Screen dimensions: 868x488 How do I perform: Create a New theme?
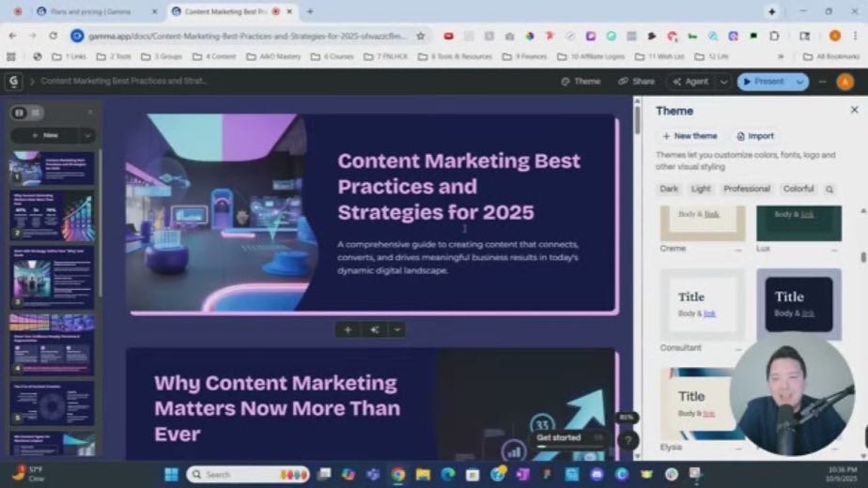(x=690, y=136)
